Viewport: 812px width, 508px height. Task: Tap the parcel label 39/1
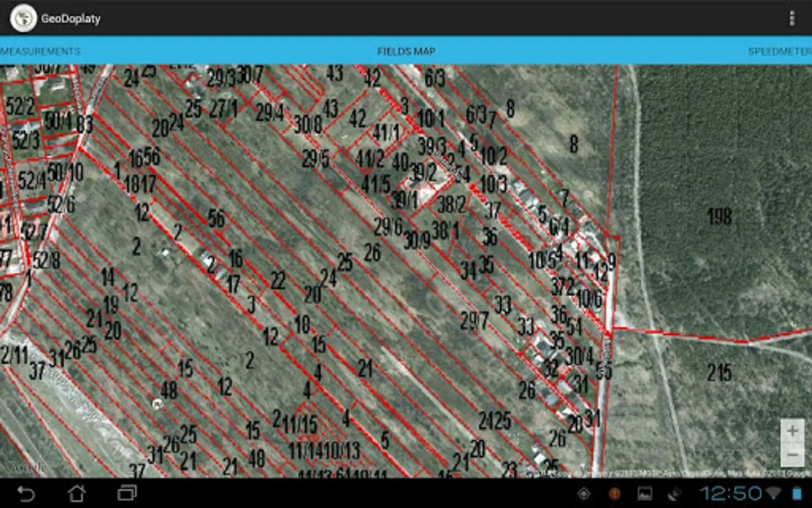405,199
